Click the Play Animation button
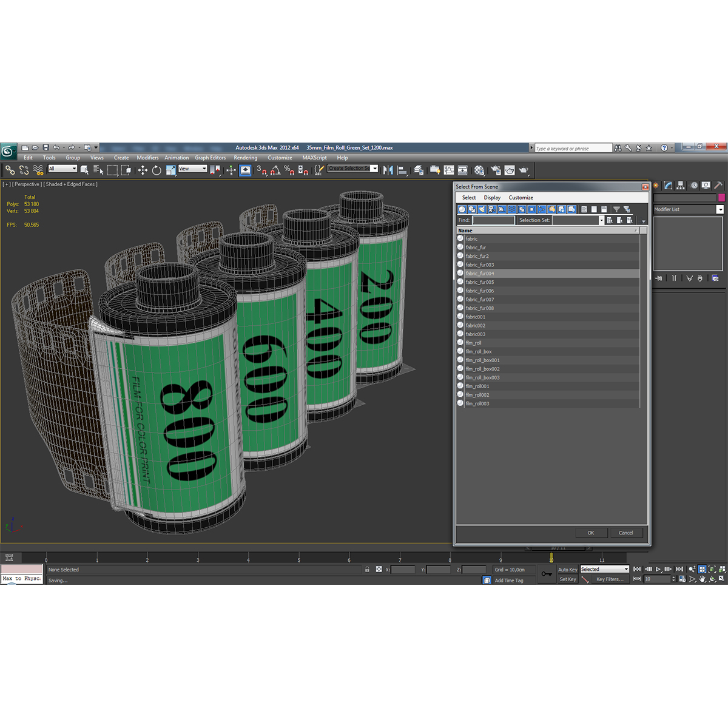Image resolution: width=728 pixels, height=728 pixels. [x=658, y=569]
